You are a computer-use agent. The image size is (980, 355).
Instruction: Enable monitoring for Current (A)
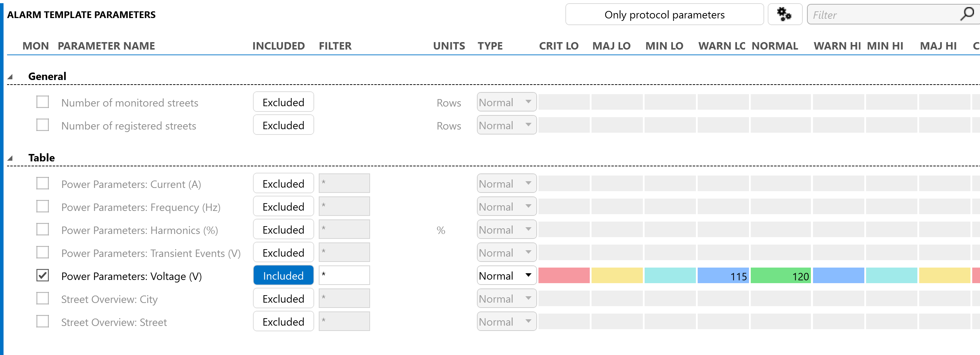point(42,183)
